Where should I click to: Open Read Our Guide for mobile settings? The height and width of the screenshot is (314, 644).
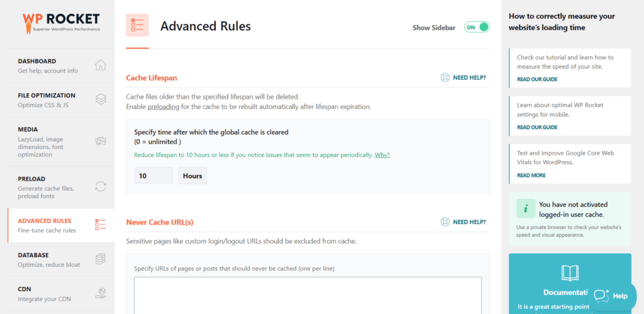(x=537, y=127)
